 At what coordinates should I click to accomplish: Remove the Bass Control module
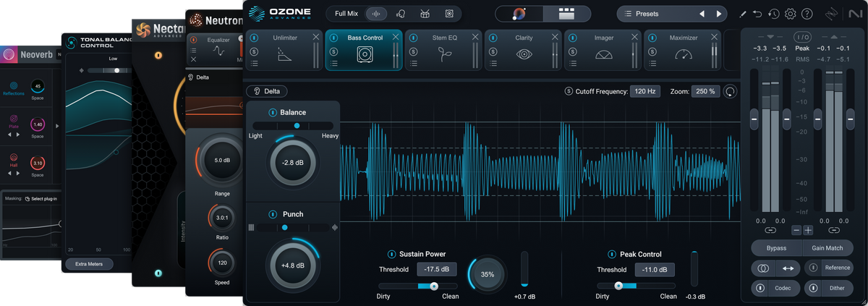coord(395,37)
